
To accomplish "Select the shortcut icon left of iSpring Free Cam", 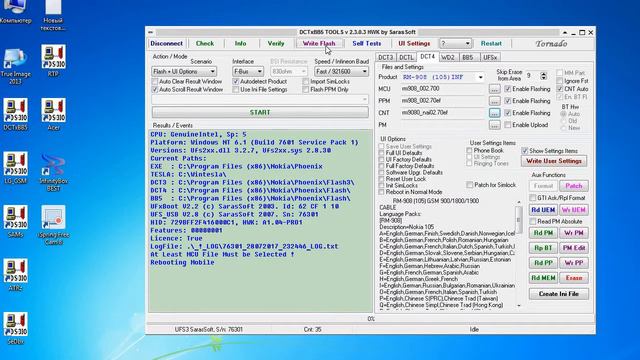I will 16,221.
